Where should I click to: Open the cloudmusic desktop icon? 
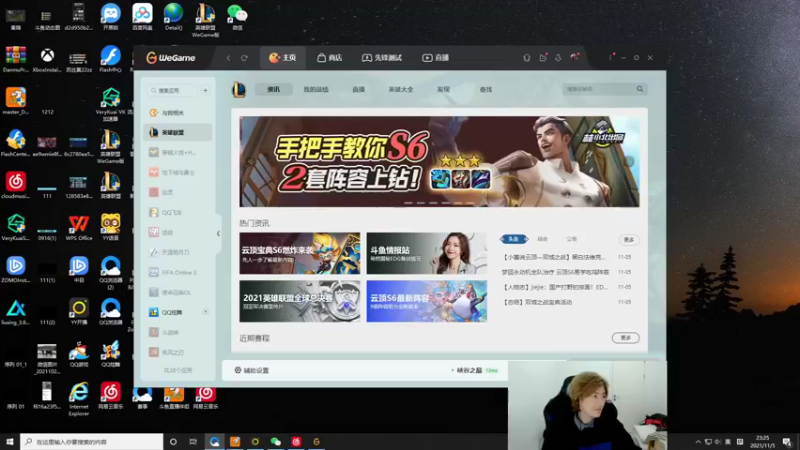coord(16,185)
